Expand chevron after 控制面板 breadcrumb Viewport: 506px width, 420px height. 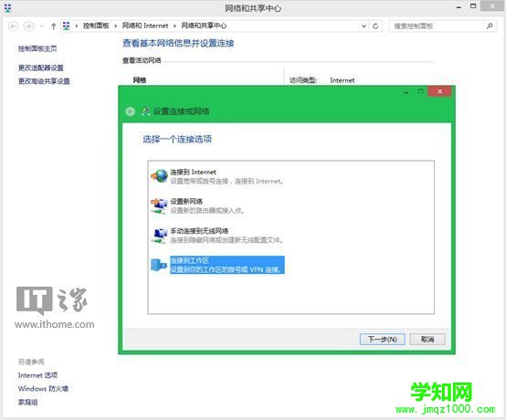tap(115, 26)
